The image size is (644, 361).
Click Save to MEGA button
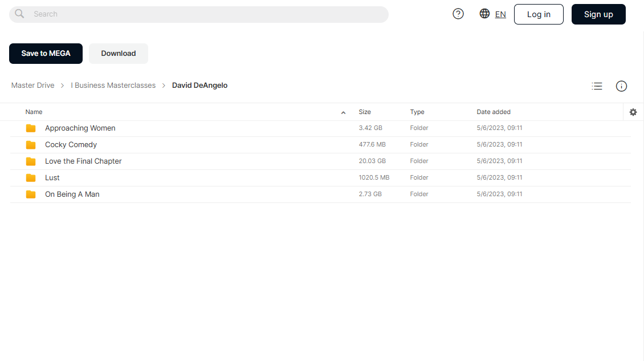click(x=46, y=54)
